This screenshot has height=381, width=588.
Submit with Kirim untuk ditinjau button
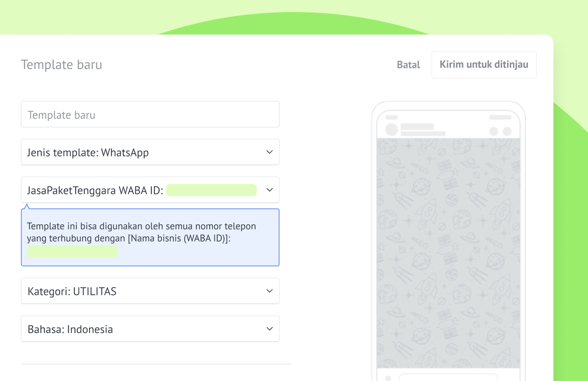point(484,65)
